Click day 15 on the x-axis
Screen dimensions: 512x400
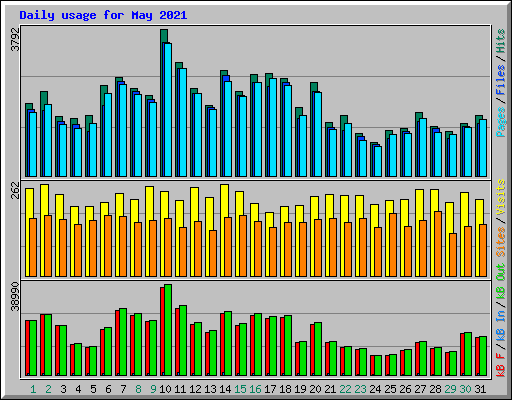[x=240, y=389]
